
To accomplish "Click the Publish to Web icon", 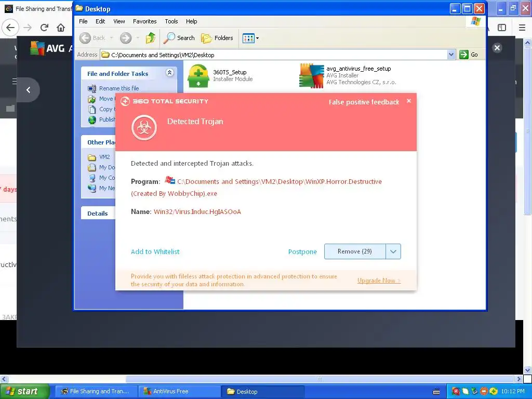I will click(92, 120).
